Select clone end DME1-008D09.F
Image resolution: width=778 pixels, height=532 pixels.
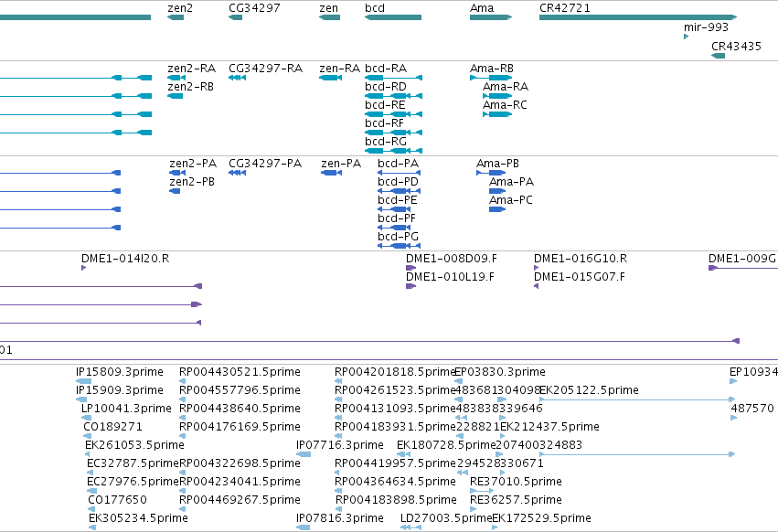410,268
